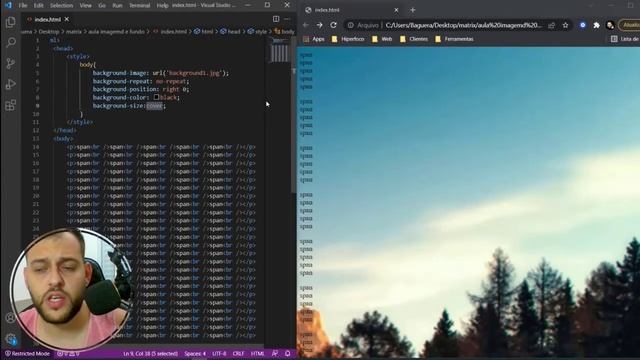Click the editor vertical scrollbar
The height and width of the screenshot is (360, 640).
tap(293, 114)
